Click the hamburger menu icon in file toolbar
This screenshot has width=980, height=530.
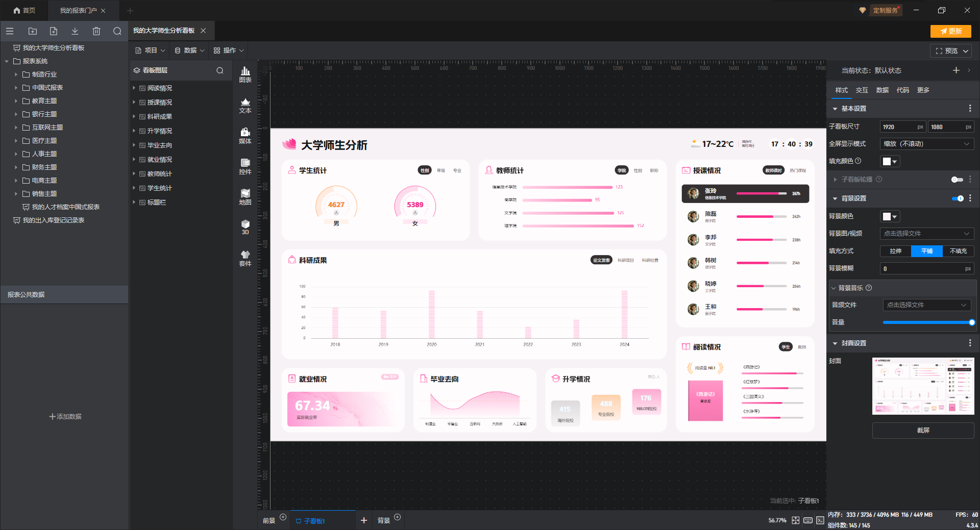tap(10, 31)
